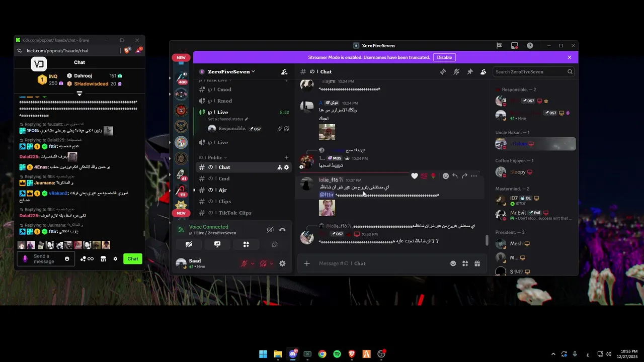
Task: Click green Chat button in Kick window
Action: [x=133, y=259]
